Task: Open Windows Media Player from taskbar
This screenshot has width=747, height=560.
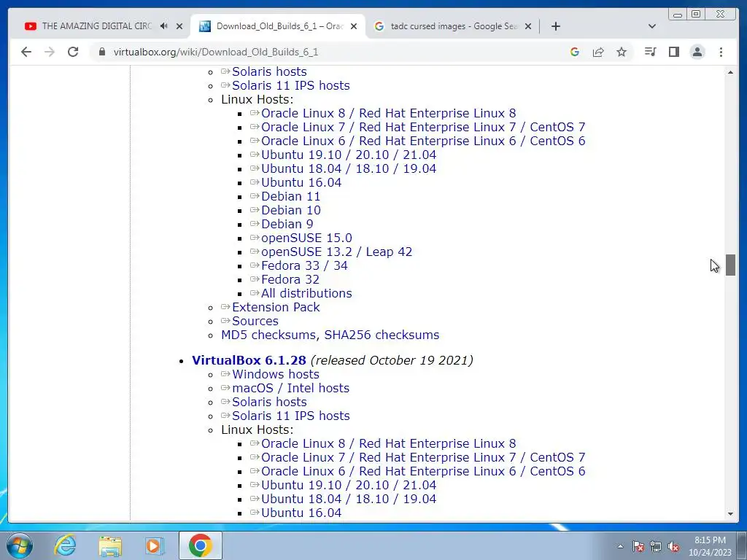Action: tap(154, 545)
